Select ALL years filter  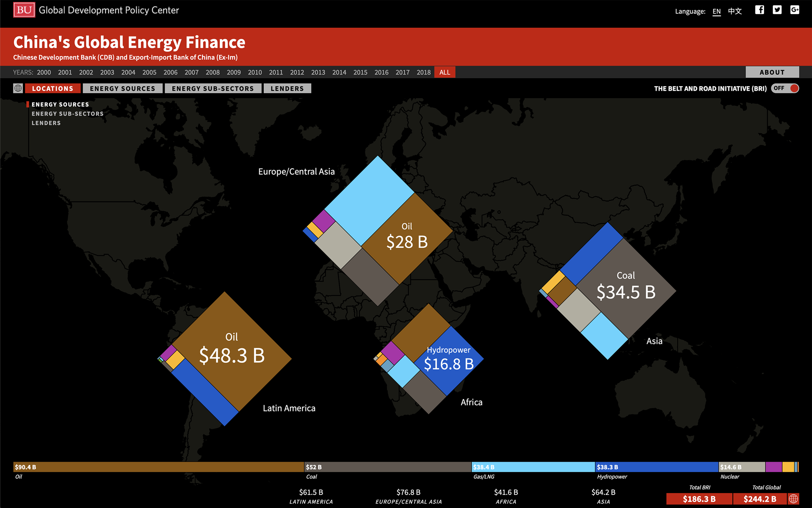(445, 72)
